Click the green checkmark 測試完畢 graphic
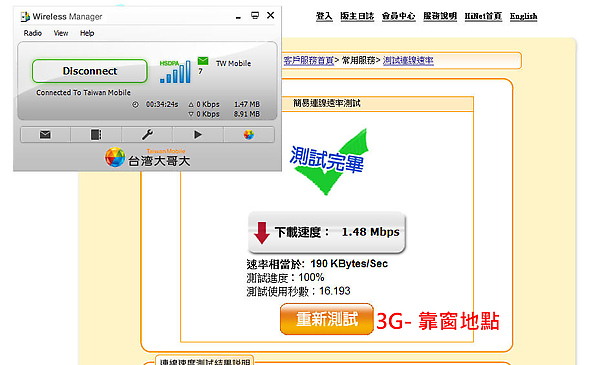This screenshot has width=600, height=365. (328, 162)
